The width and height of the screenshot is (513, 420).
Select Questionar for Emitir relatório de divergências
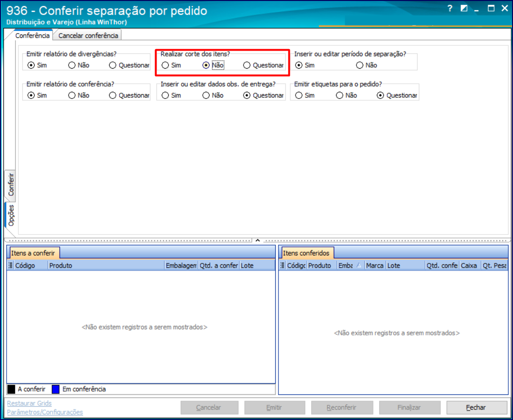click(129, 65)
